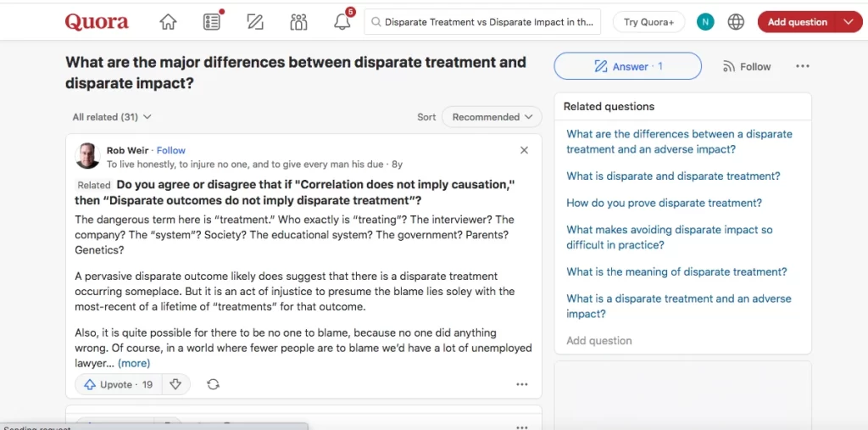Follow Rob Weir
Screen dimensions: 868x430
170,150
